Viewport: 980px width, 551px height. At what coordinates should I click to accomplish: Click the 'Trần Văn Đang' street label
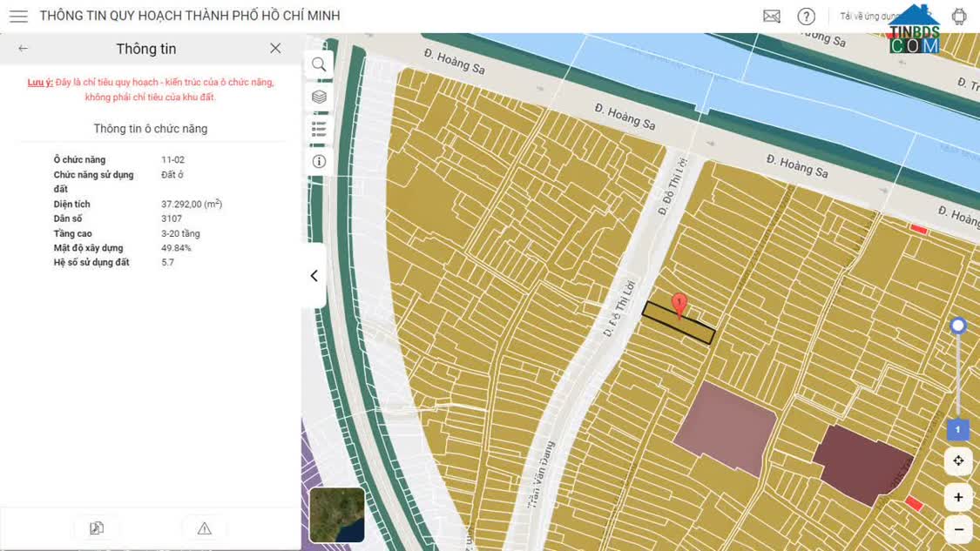541,474
